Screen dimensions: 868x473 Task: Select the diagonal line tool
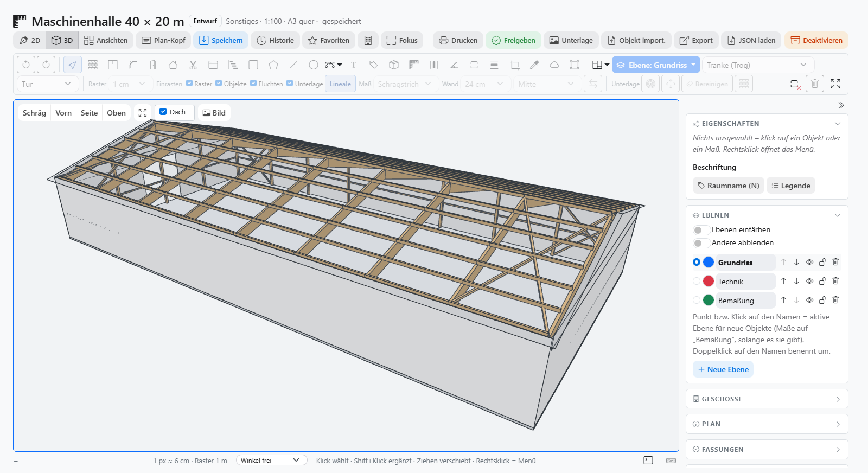293,65
